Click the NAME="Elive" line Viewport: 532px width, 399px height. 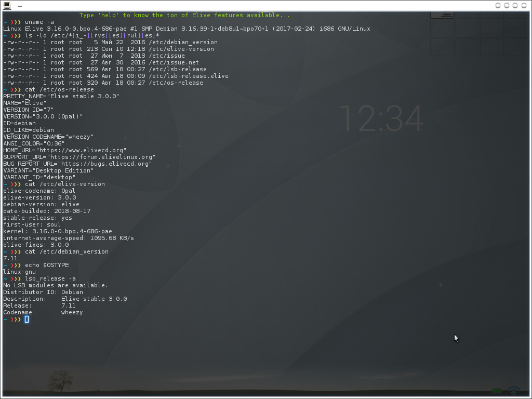(25, 103)
